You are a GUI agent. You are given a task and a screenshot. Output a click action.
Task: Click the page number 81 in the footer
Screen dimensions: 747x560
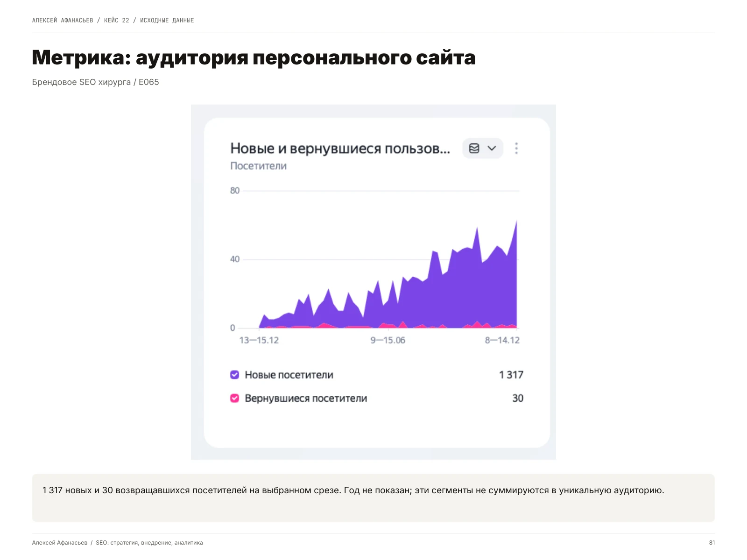coord(712,543)
